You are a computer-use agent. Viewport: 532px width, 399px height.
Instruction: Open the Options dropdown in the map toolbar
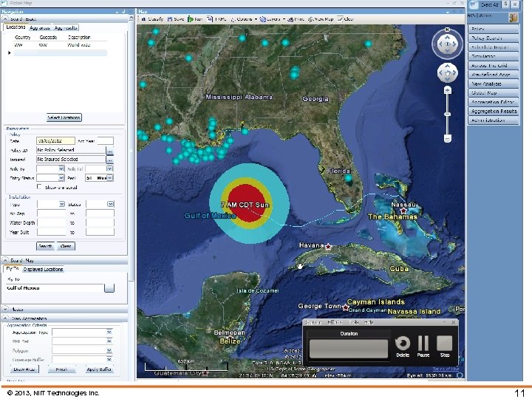click(244, 19)
